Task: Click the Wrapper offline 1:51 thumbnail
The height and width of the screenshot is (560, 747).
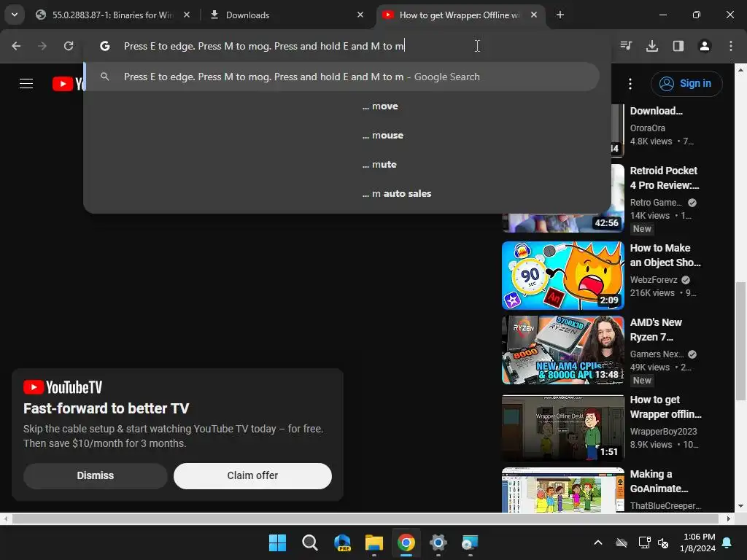Action: (x=563, y=427)
